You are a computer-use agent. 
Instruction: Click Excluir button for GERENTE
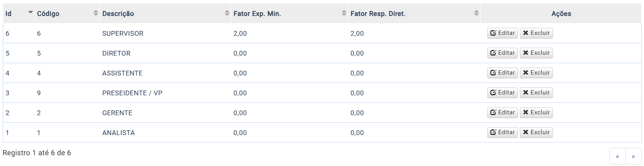click(x=536, y=112)
